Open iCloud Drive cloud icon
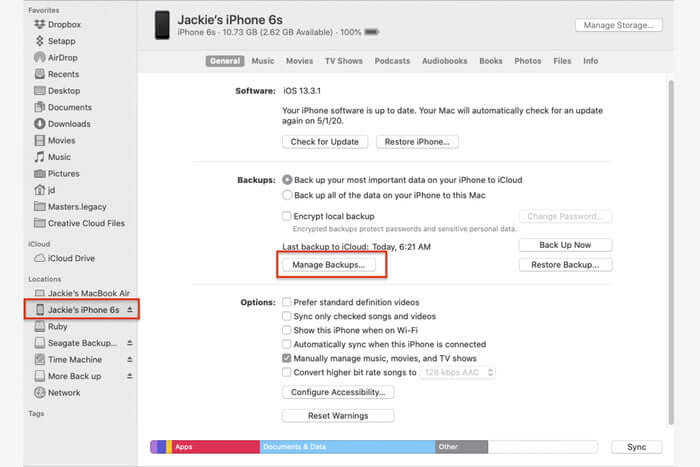The width and height of the screenshot is (700, 467). tap(40, 258)
